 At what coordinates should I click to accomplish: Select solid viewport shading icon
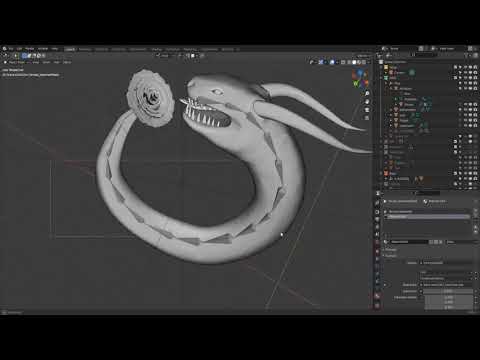(x=354, y=62)
